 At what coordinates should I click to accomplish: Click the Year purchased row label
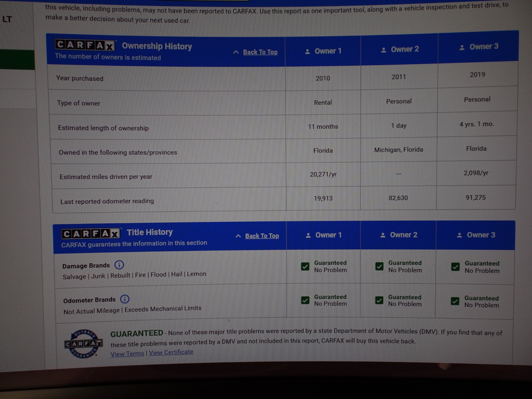[x=80, y=78]
